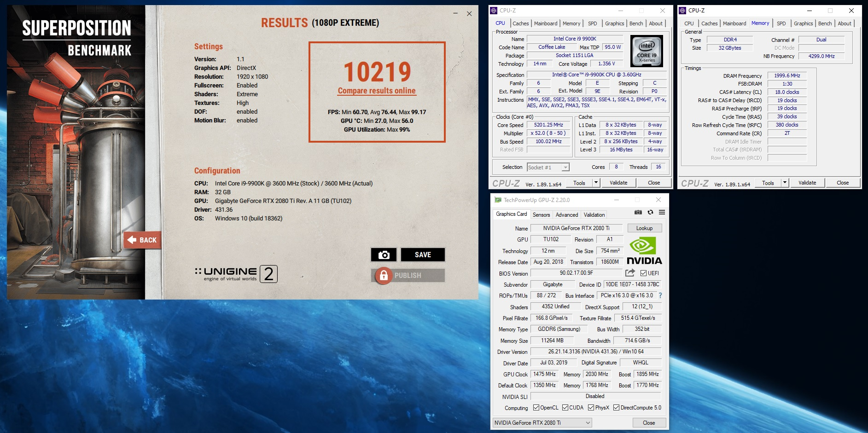Click Tools button in the CPU-Z memory window
This screenshot has width=868, height=433.
pos(768,183)
